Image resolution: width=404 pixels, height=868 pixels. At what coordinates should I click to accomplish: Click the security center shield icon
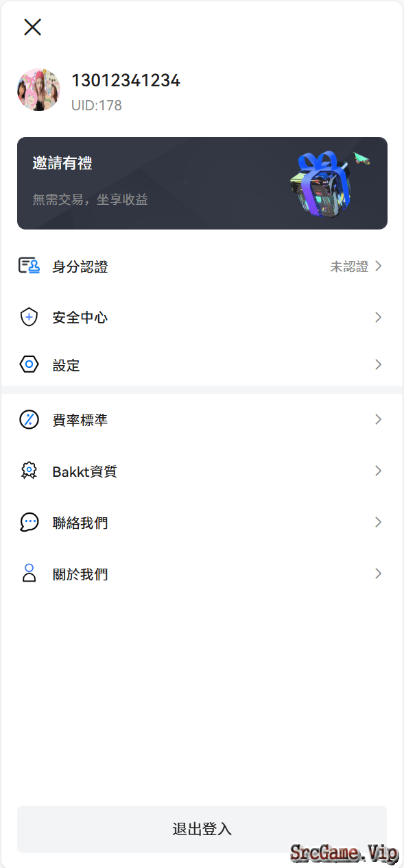coord(29,317)
